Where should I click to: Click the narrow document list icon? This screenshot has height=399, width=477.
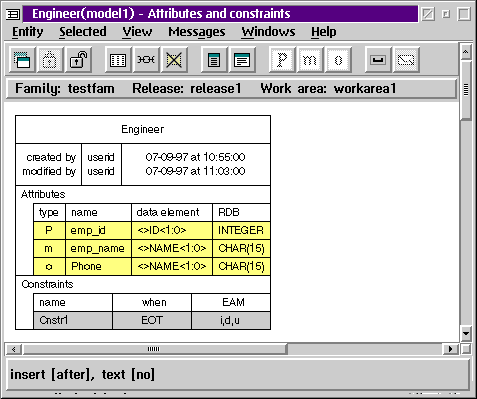coord(214,60)
